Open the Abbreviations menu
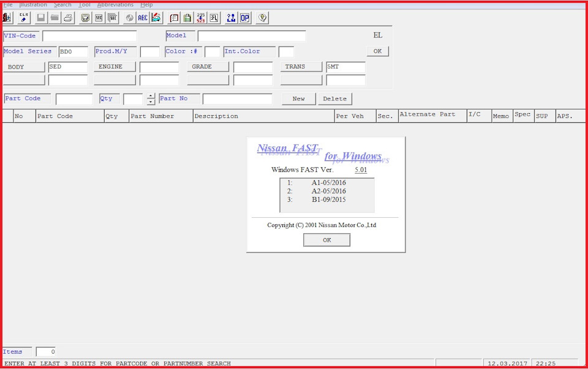The height and width of the screenshot is (369, 588). [115, 5]
